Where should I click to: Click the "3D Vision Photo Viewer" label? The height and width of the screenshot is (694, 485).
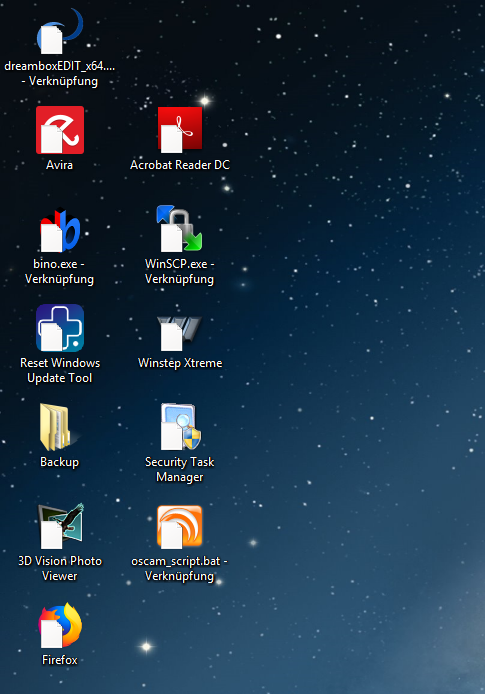(x=60, y=568)
